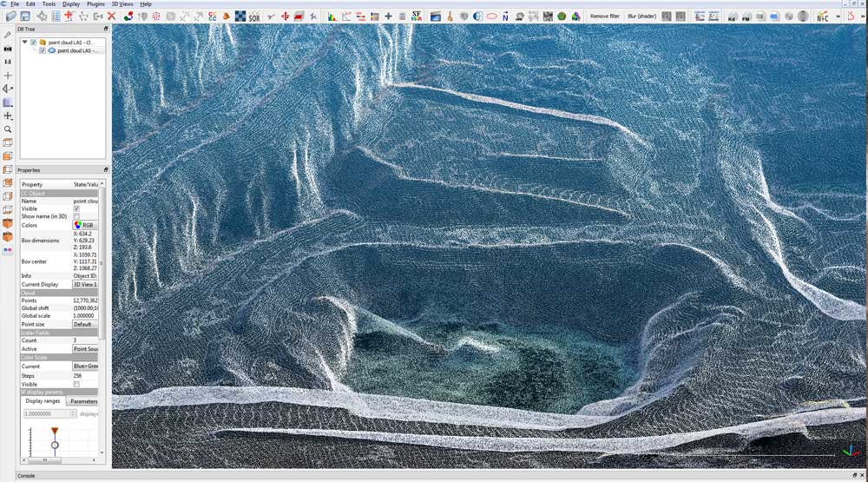Image resolution: width=868 pixels, height=482 pixels.
Task: Switch to the Display ranges tab
Action: point(43,401)
